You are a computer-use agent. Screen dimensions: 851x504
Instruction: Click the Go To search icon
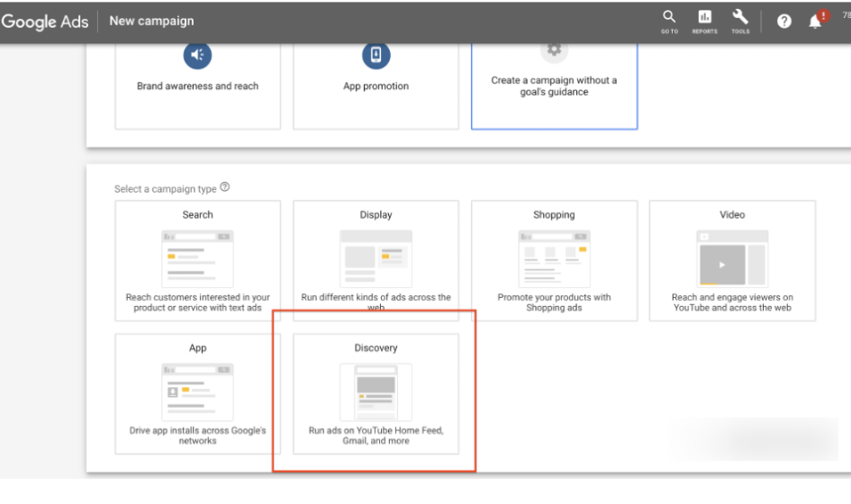click(669, 20)
